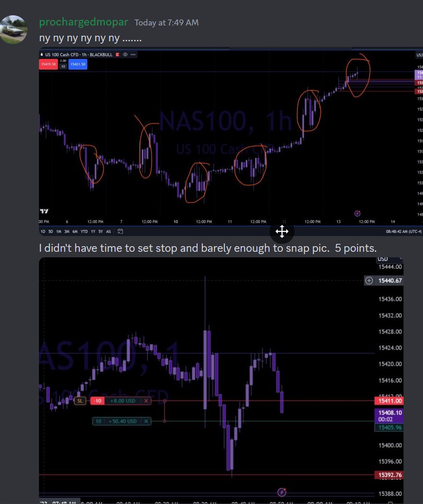Select the 1Y time range
This screenshot has height=504, width=423.
point(93,231)
